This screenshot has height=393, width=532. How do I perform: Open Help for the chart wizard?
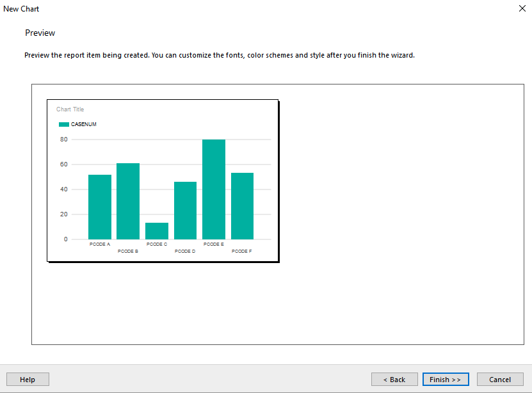coord(28,380)
